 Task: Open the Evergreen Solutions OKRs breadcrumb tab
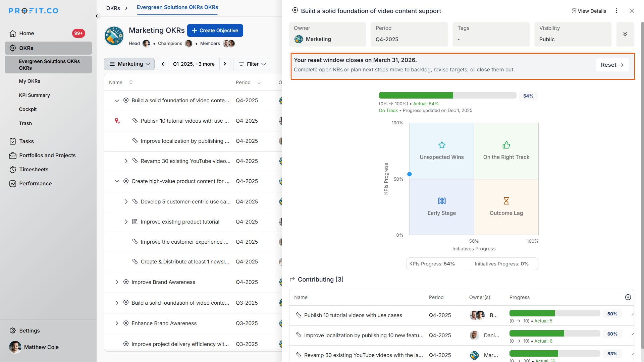[x=177, y=7]
